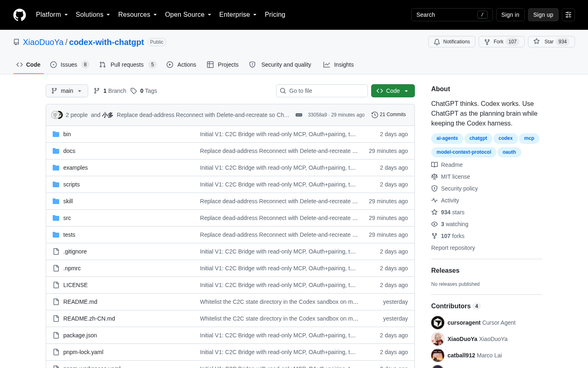Image resolution: width=588 pixels, height=368 pixels.
Task: Open the .npmrc file
Action: pyautogui.click(x=72, y=268)
